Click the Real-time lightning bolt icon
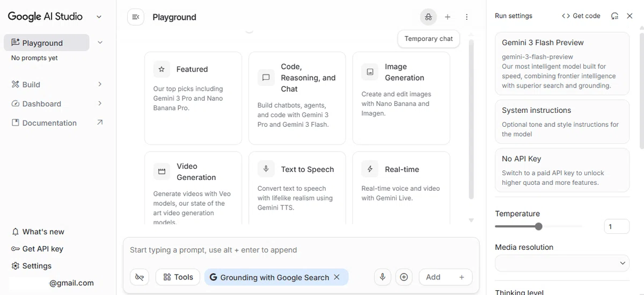Image resolution: width=644 pixels, height=295 pixels. coord(370,169)
